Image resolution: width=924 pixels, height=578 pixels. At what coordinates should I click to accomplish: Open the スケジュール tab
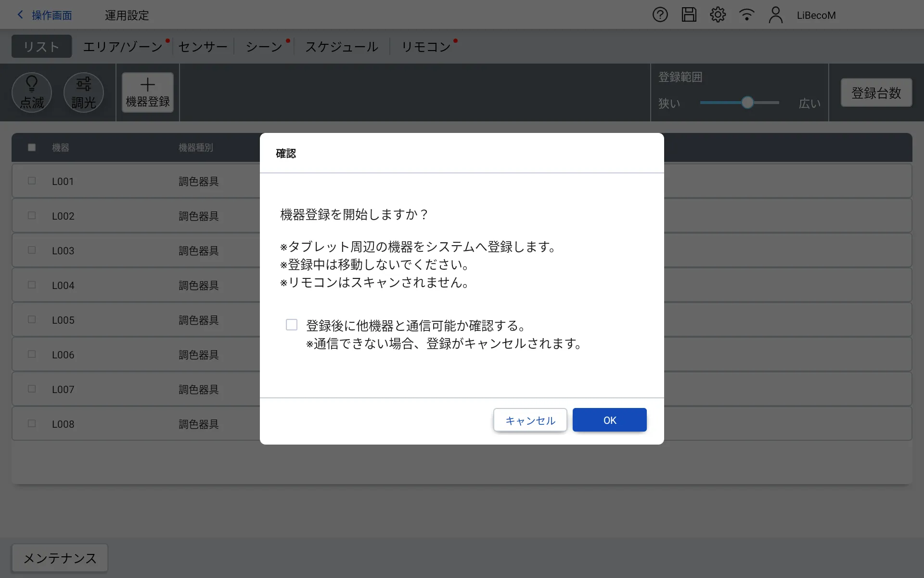pyautogui.click(x=342, y=47)
